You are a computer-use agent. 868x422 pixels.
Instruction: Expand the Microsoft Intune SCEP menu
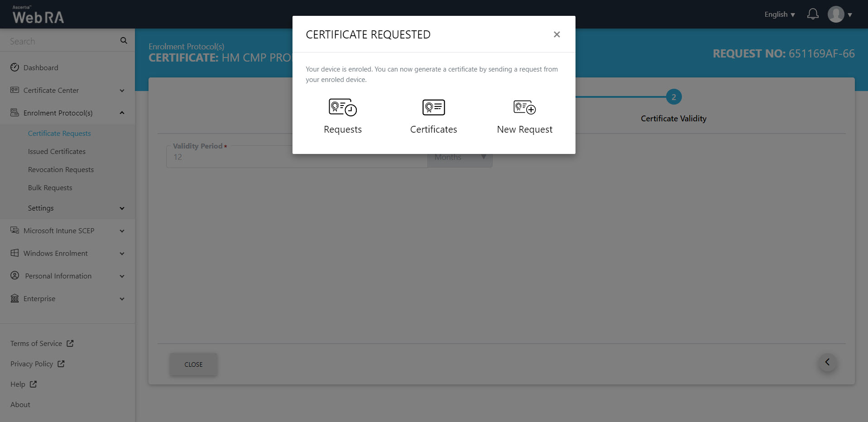point(68,231)
